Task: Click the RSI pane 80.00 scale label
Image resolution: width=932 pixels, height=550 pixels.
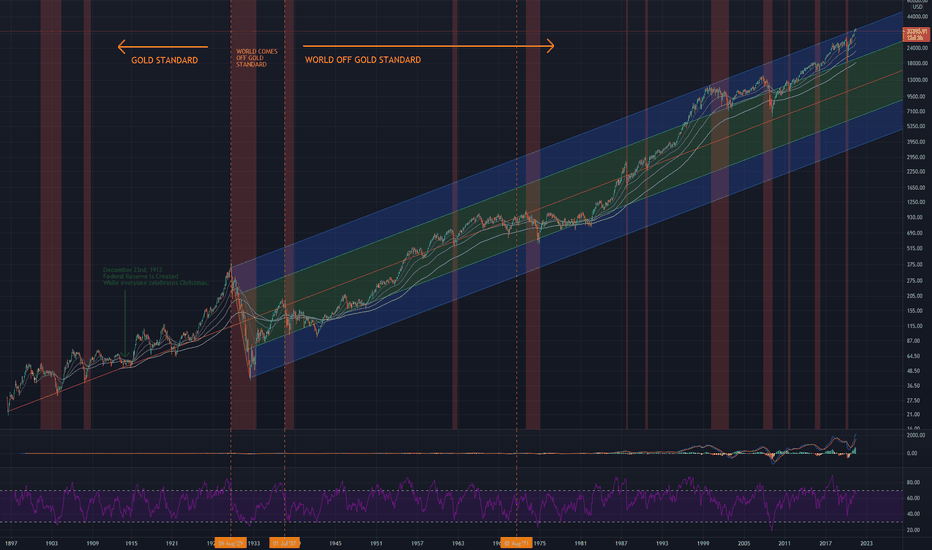Action: (x=914, y=483)
